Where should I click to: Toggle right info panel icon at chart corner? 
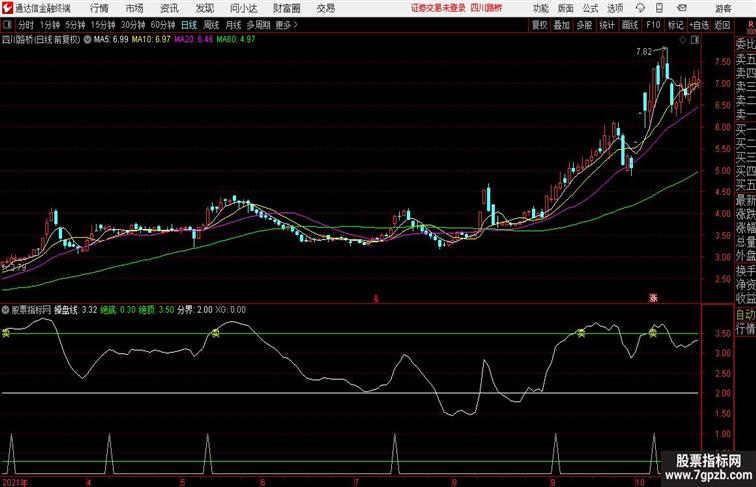(695, 40)
